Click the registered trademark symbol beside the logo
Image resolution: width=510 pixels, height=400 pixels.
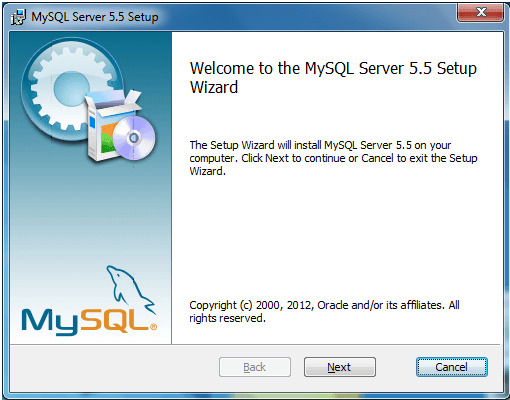(x=153, y=327)
